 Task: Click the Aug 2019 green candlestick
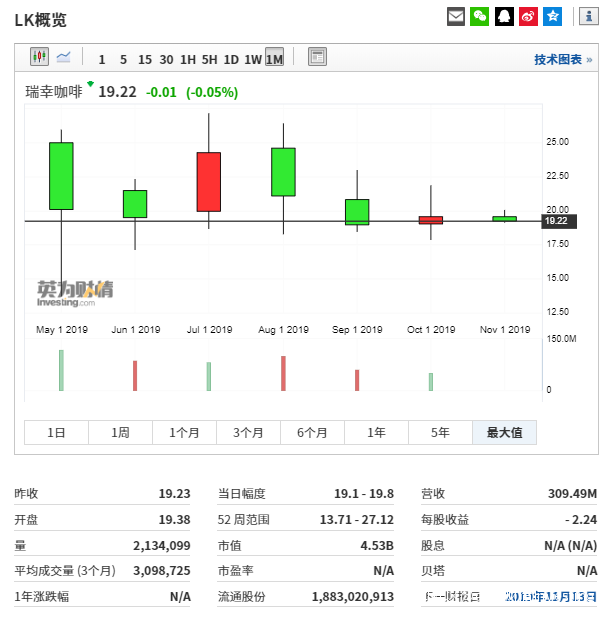283,172
